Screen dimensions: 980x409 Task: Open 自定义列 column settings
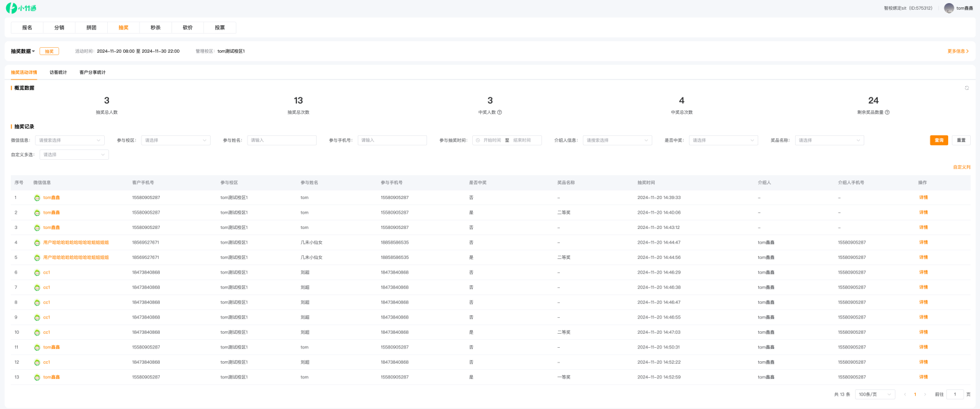click(x=962, y=167)
